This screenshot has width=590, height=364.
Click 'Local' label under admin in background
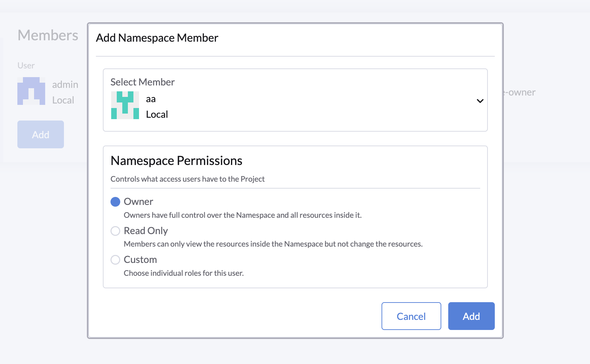[x=63, y=100]
